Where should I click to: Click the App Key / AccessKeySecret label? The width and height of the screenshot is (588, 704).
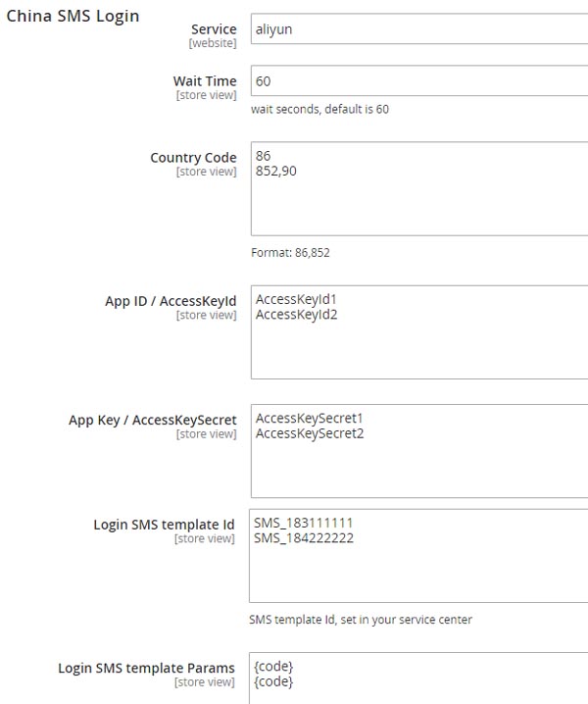(x=153, y=420)
